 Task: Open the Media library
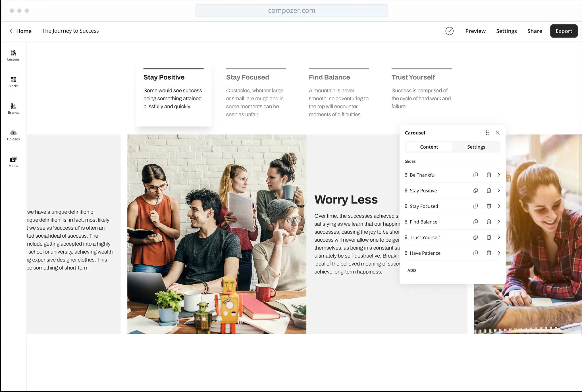pyautogui.click(x=13, y=161)
